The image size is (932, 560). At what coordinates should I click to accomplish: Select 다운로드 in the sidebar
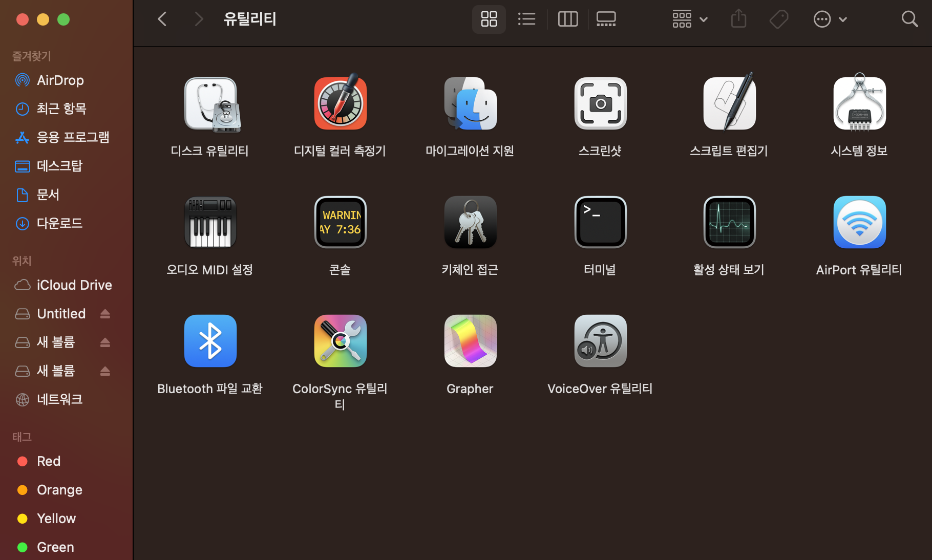[59, 223]
